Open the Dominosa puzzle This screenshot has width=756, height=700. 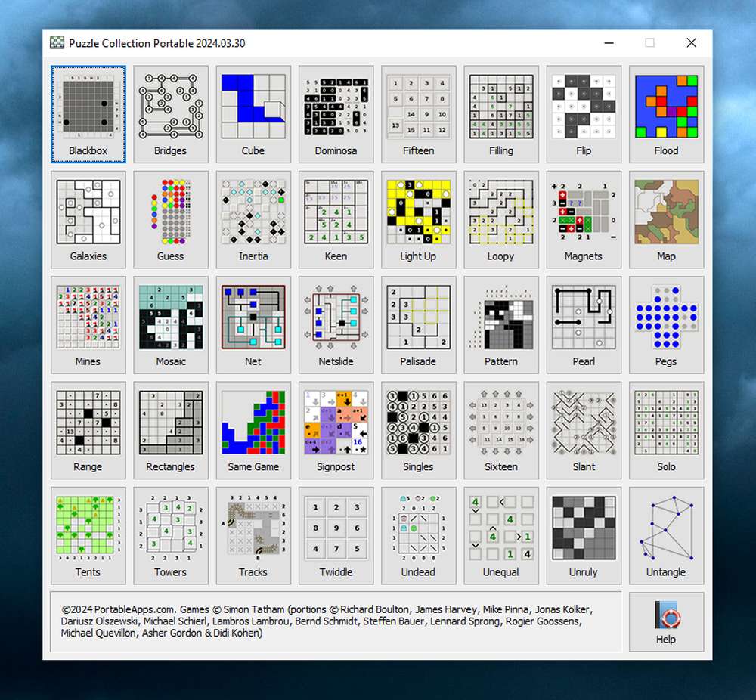336,114
